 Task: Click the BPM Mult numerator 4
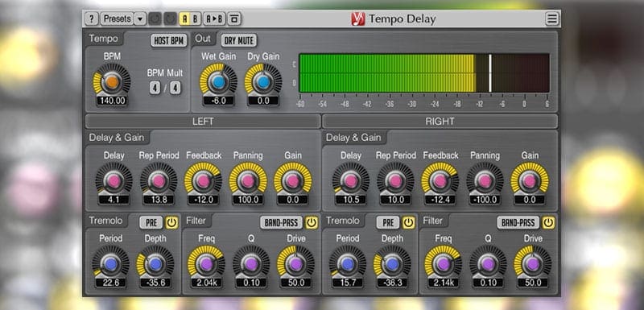click(155, 88)
